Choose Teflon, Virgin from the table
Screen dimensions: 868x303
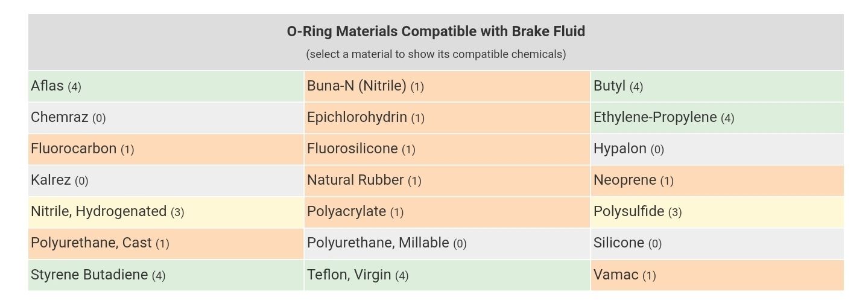(447, 275)
